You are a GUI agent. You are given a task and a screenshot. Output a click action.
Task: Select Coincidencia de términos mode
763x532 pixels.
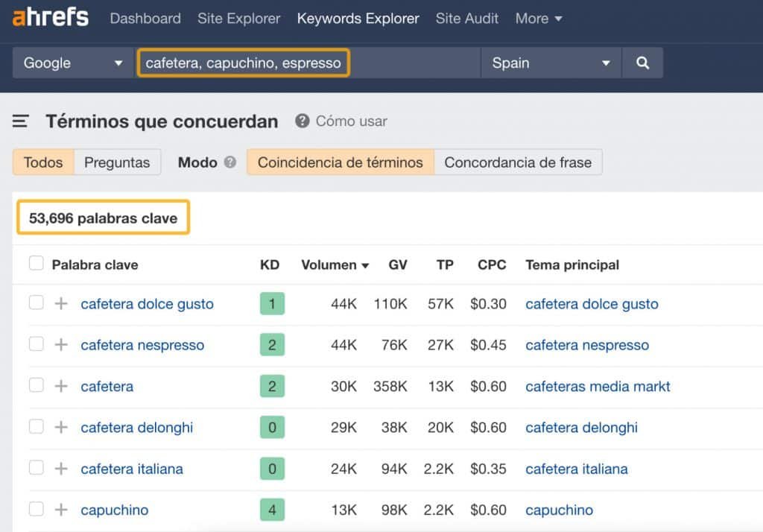pyautogui.click(x=341, y=162)
